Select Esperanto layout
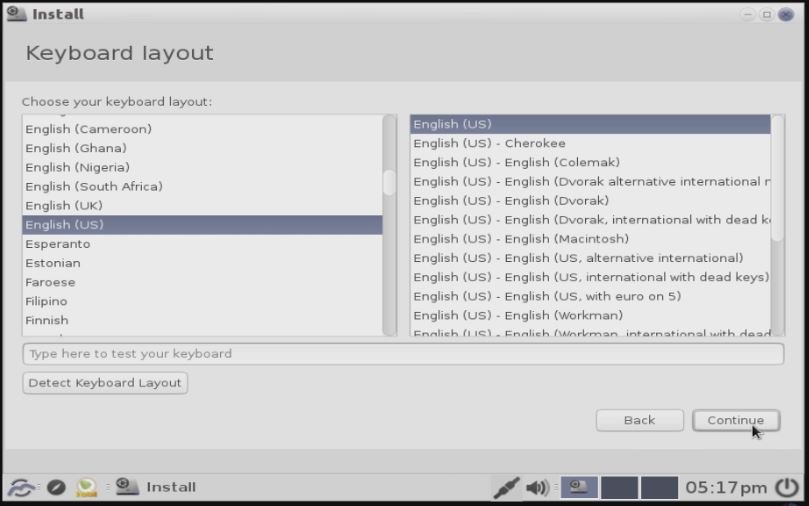 202,244
